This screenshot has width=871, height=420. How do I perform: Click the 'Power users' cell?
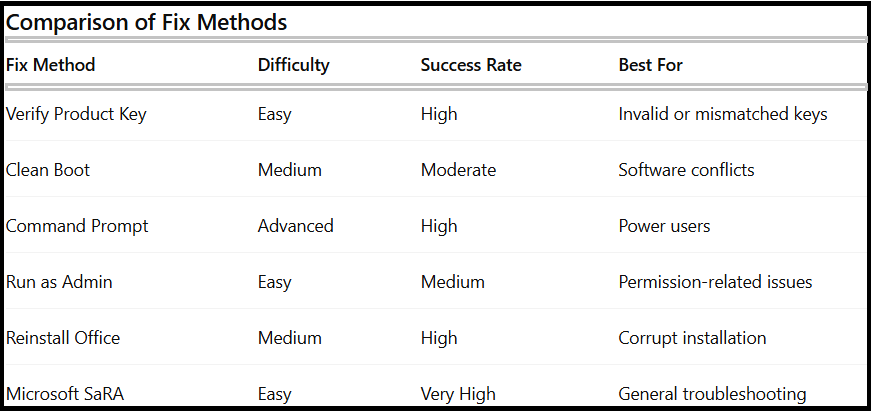[664, 226]
